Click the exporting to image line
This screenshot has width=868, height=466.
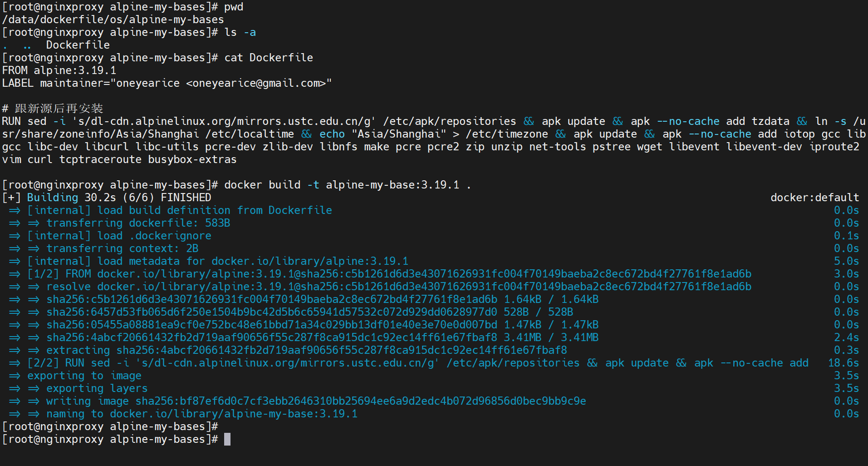point(84,376)
